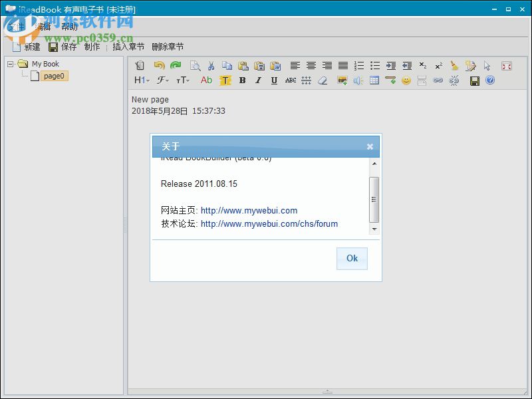Select the Cut scissors icon
The image size is (532, 399).
click(x=209, y=66)
